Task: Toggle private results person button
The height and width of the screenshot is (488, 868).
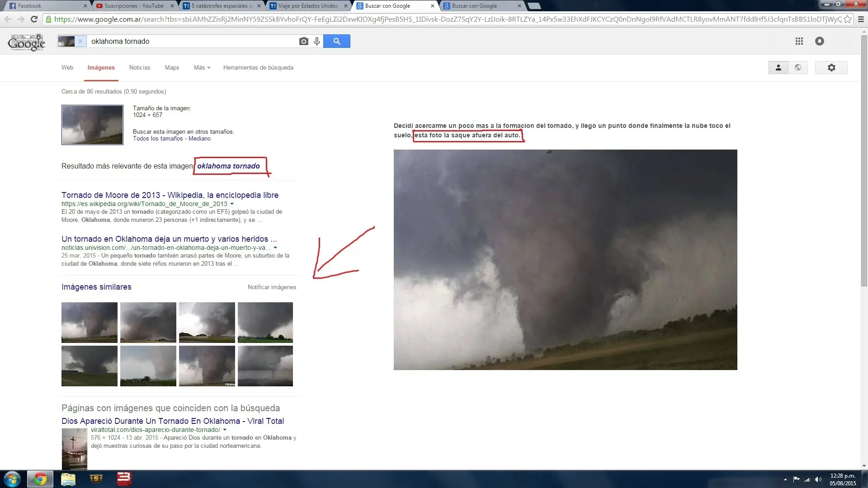Action: point(778,67)
